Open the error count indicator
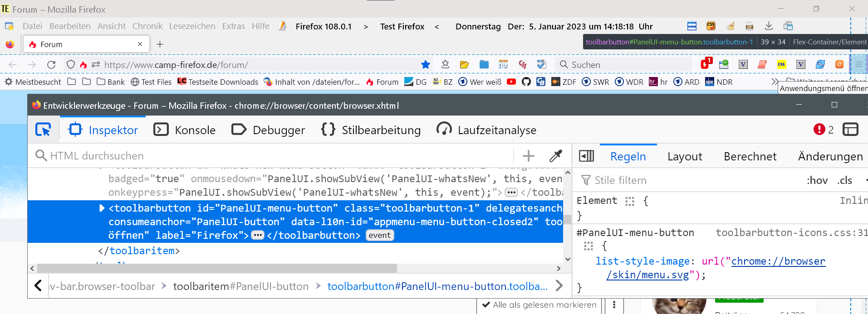Screen dimensions: 868x314 (823, 130)
